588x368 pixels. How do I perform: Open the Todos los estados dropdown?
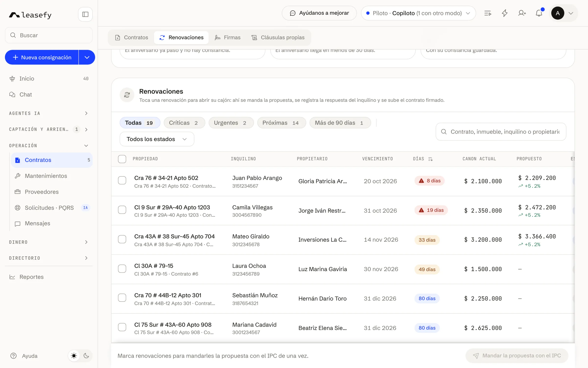(x=157, y=139)
